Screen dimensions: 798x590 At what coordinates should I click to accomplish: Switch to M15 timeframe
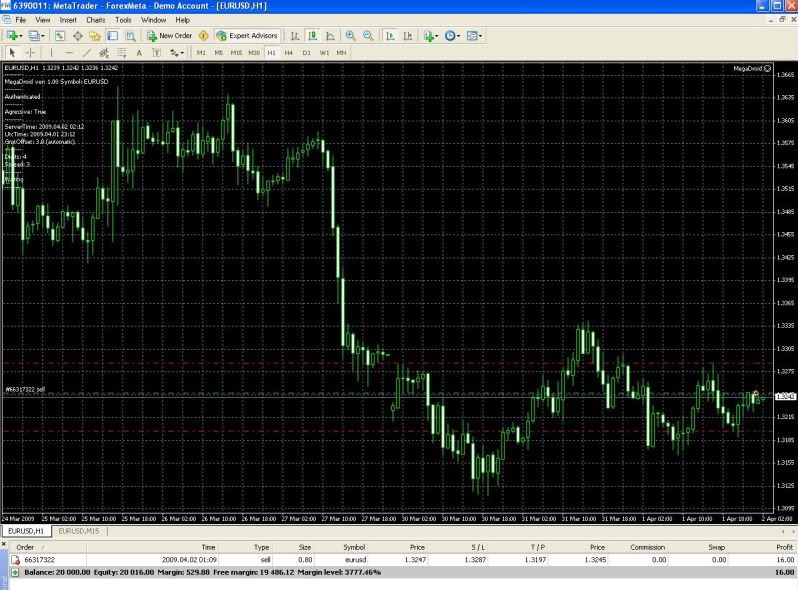(236, 52)
